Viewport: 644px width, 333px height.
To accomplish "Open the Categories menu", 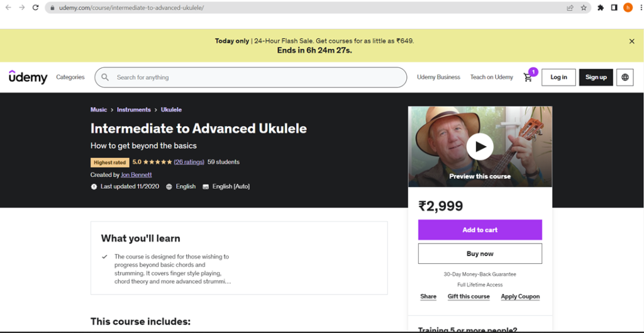I will pyautogui.click(x=70, y=77).
